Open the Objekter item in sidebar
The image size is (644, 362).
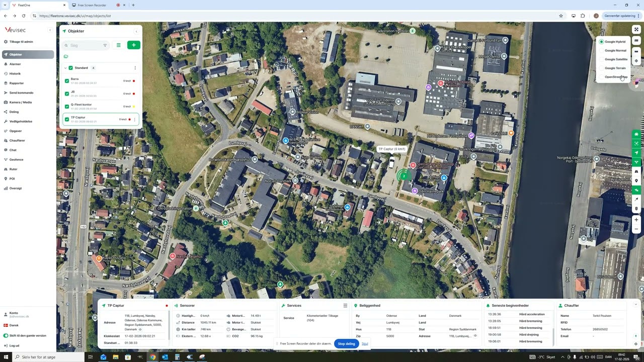[x=28, y=54]
